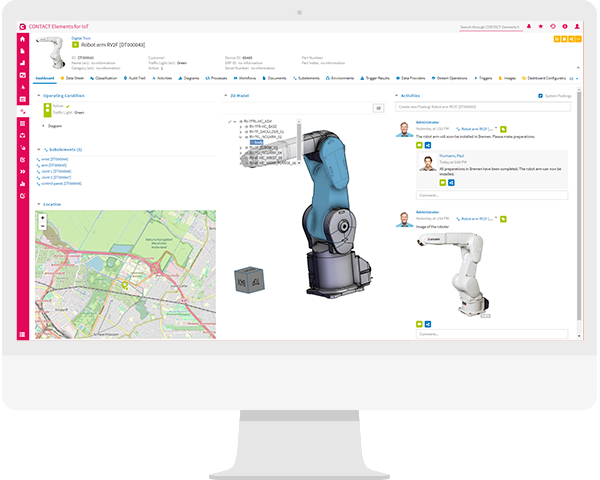Click the page vertical scrollbar

[x=579, y=207]
